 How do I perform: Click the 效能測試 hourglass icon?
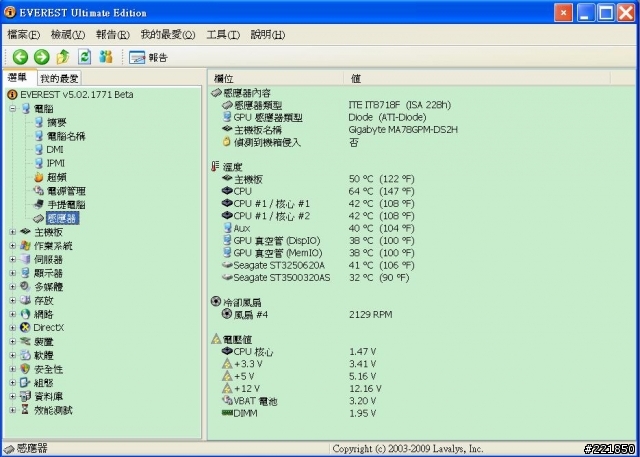(25, 410)
